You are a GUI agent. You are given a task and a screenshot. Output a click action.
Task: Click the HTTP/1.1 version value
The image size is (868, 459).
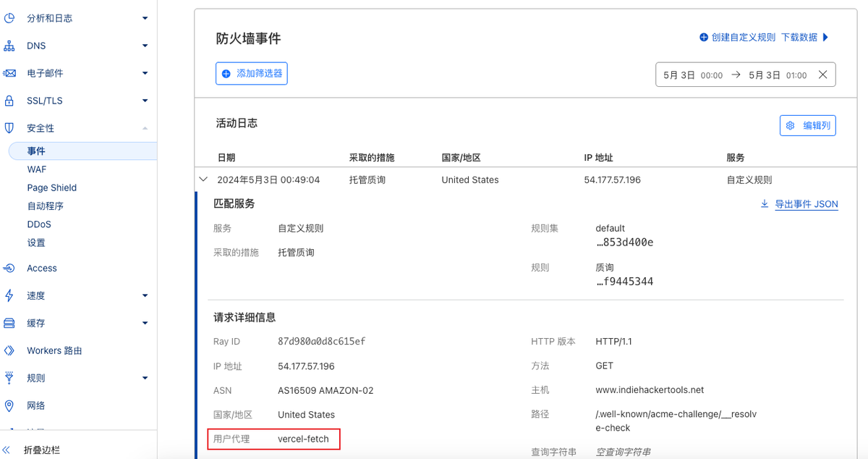coord(614,341)
